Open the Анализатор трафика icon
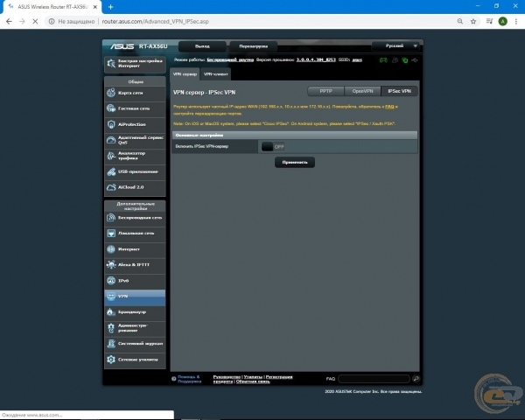 coord(111,156)
